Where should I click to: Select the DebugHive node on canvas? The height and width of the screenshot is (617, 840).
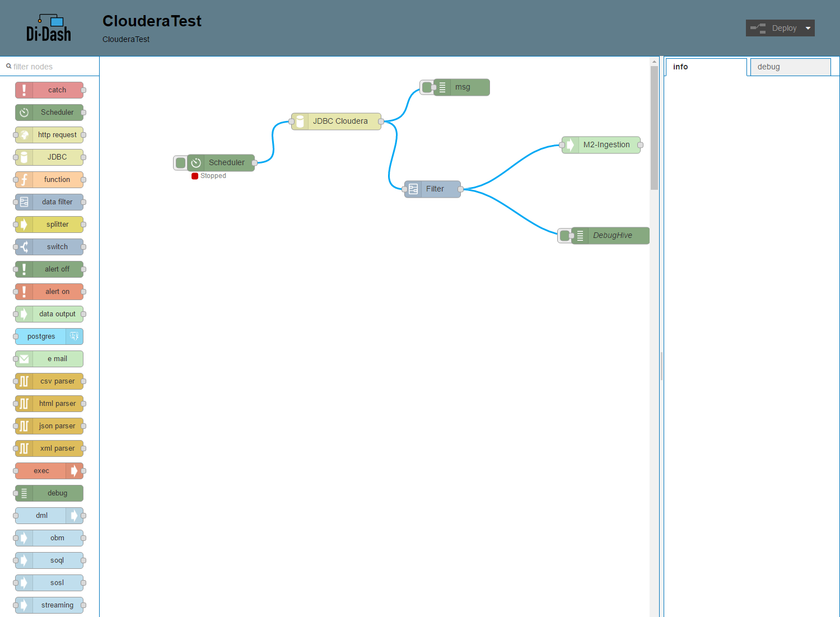click(610, 236)
